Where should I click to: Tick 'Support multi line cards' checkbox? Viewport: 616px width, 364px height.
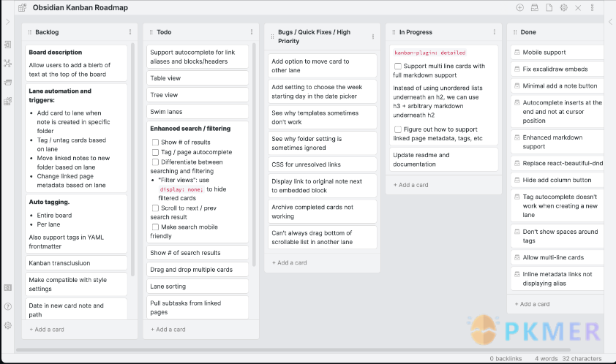(x=397, y=67)
